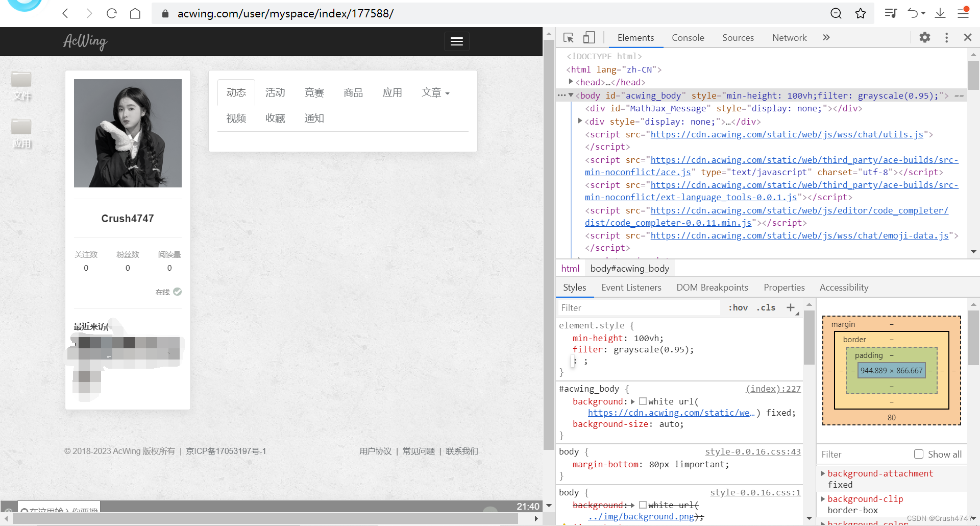Open the 文章 dropdown on the profile
980x526 pixels.
[435, 92]
